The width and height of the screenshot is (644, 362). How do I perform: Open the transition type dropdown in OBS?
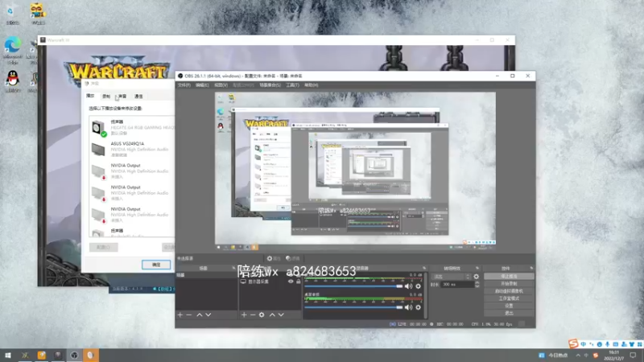(450, 277)
